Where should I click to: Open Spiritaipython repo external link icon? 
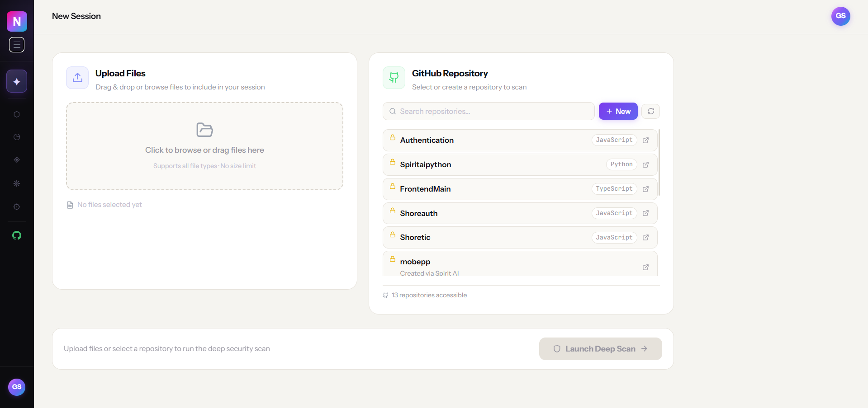coord(646,165)
